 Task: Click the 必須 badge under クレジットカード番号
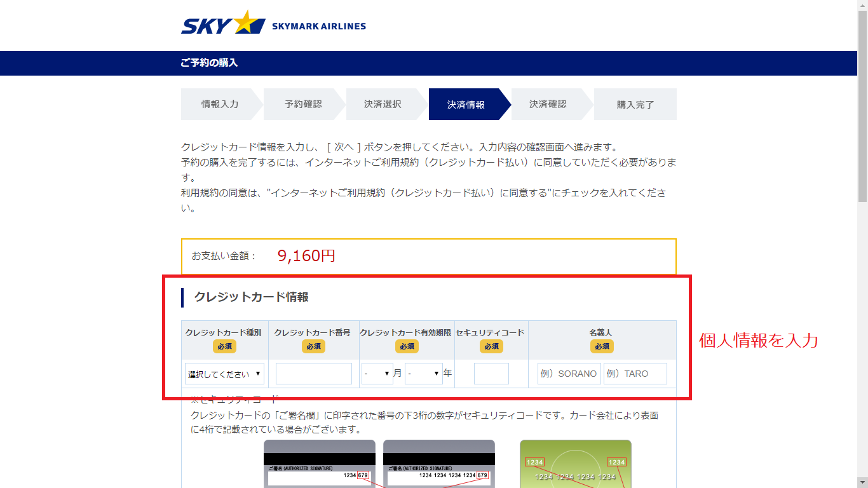(313, 346)
